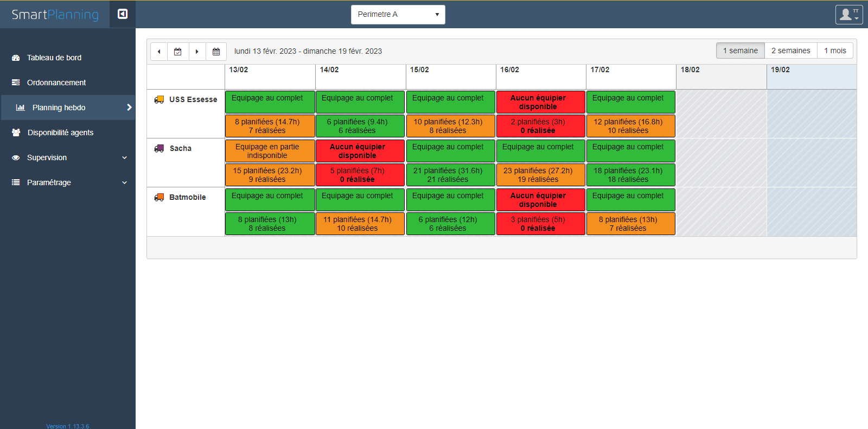Open Ordonnancement from the sidebar
Image resolution: width=868 pixels, height=429 pixels.
pyautogui.click(x=56, y=83)
